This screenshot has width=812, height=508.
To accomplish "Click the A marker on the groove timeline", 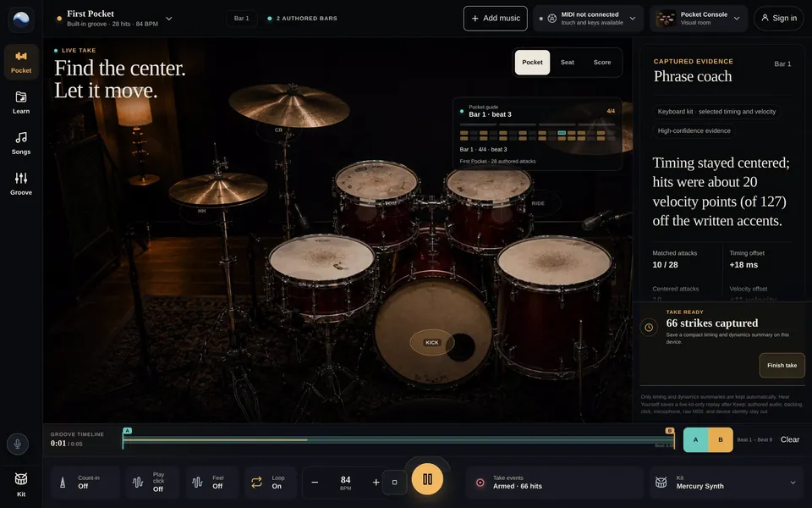I will pyautogui.click(x=128, y=431).
